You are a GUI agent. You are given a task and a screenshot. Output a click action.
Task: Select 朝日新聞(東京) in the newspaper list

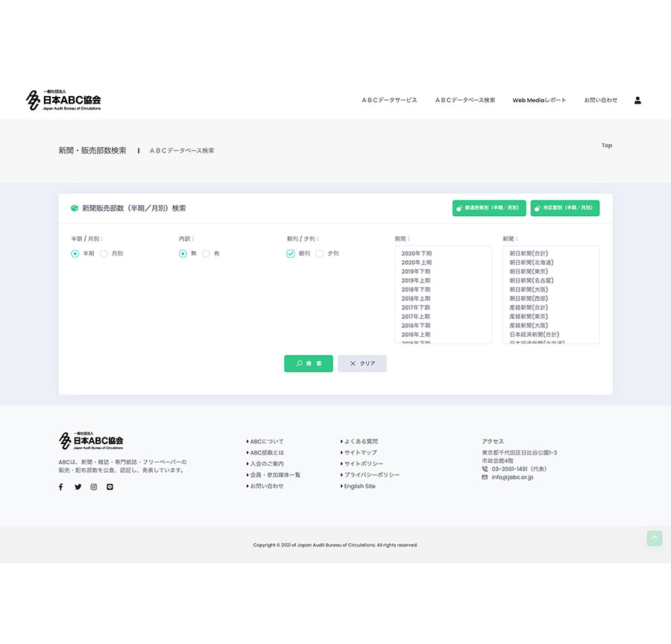551,271
